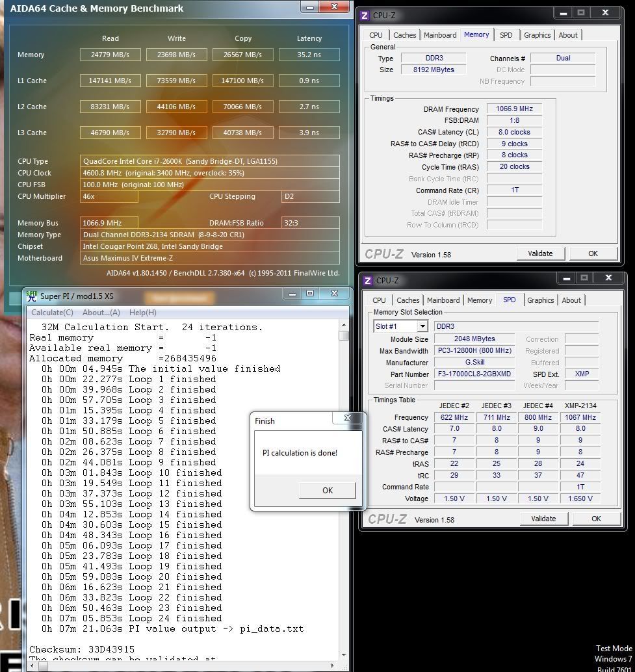Switch to Caches tab in lower CPU-Z window
The height and width of the screenshot is (672, 635).
[408, 300]
